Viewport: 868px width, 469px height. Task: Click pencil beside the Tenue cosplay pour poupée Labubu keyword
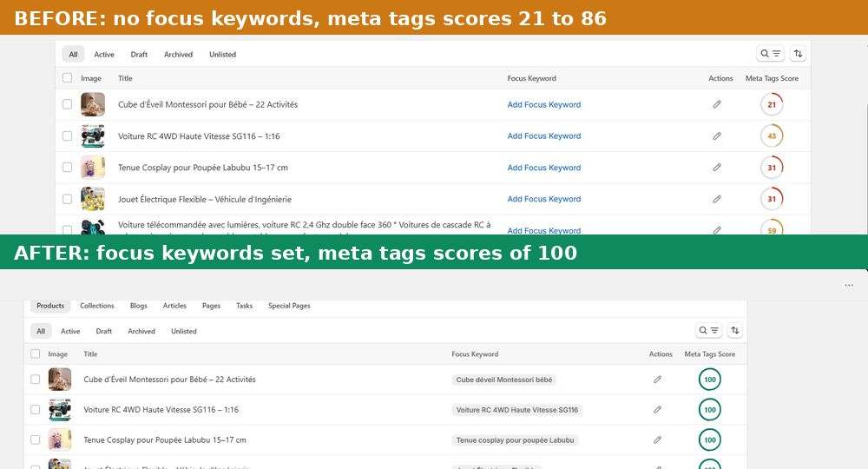(x=657, y=439)
